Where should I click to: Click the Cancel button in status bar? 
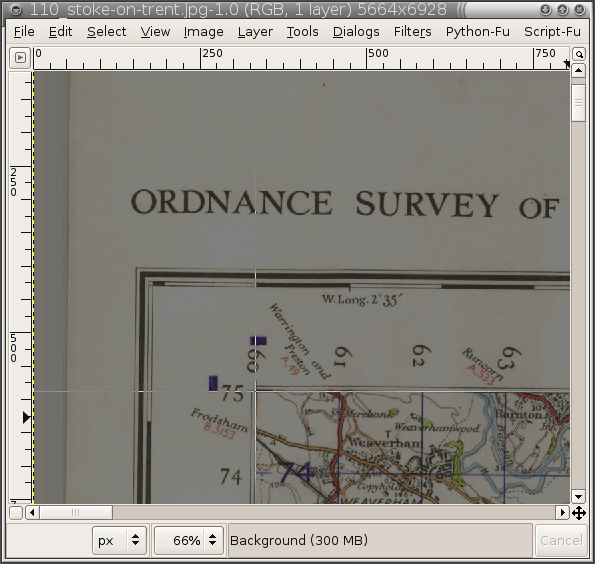coord(561,540)
